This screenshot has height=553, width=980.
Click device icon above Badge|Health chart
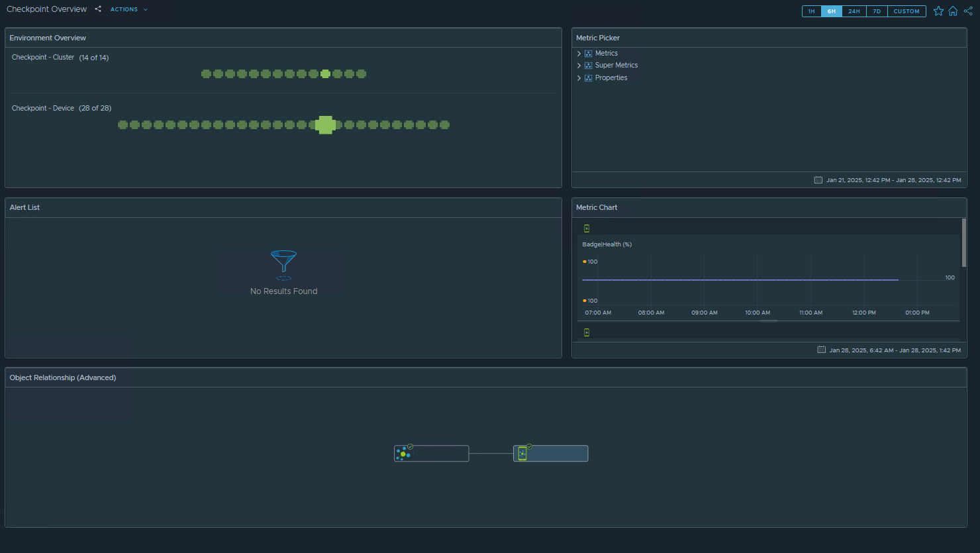coord(587,228)
